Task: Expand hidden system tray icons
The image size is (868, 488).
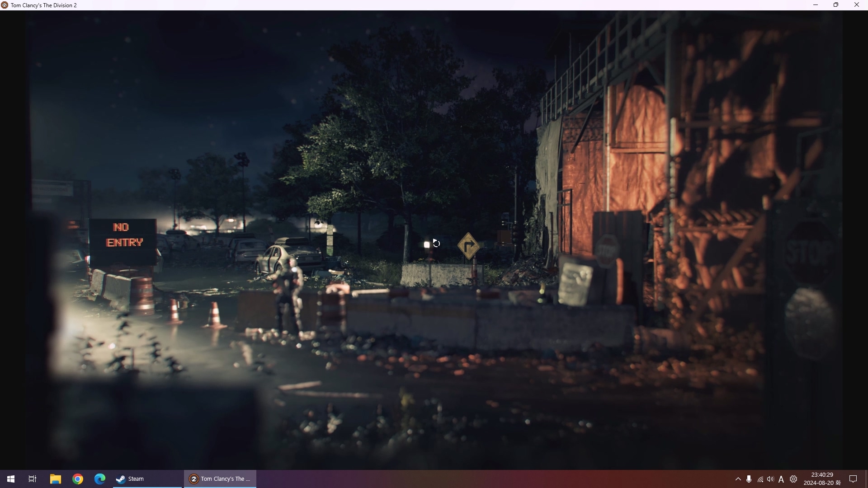Action: click(x=738, y=479)
